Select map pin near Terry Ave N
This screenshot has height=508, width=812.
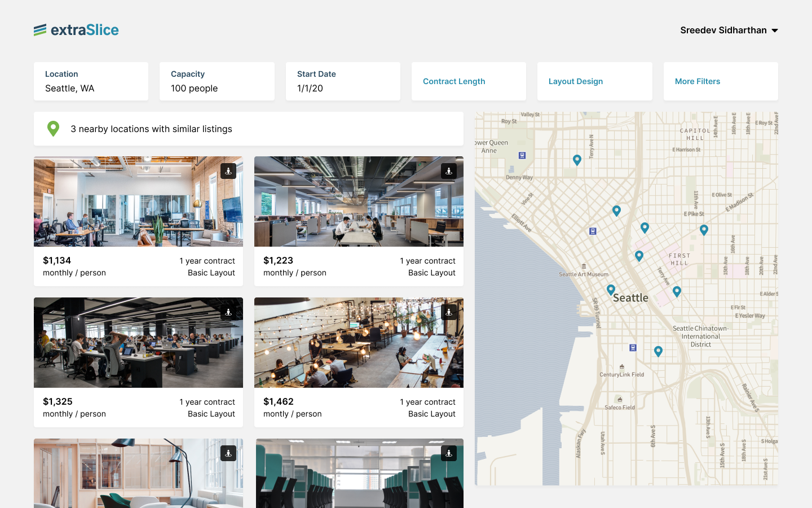pos(577,160)
